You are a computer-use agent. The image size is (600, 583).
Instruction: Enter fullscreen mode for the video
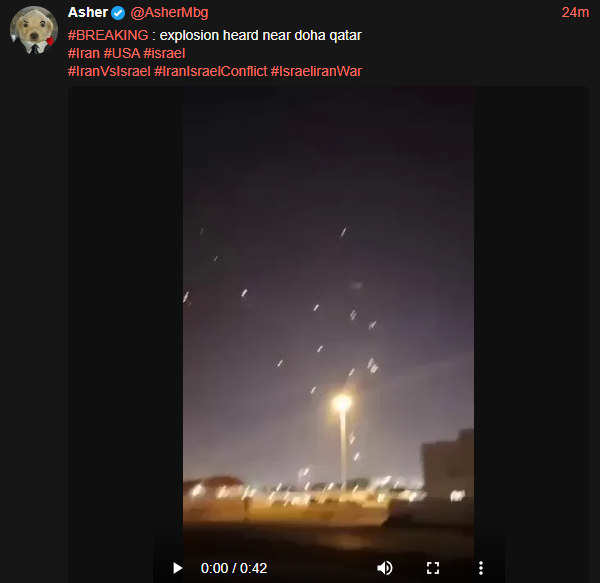(433, 568)
